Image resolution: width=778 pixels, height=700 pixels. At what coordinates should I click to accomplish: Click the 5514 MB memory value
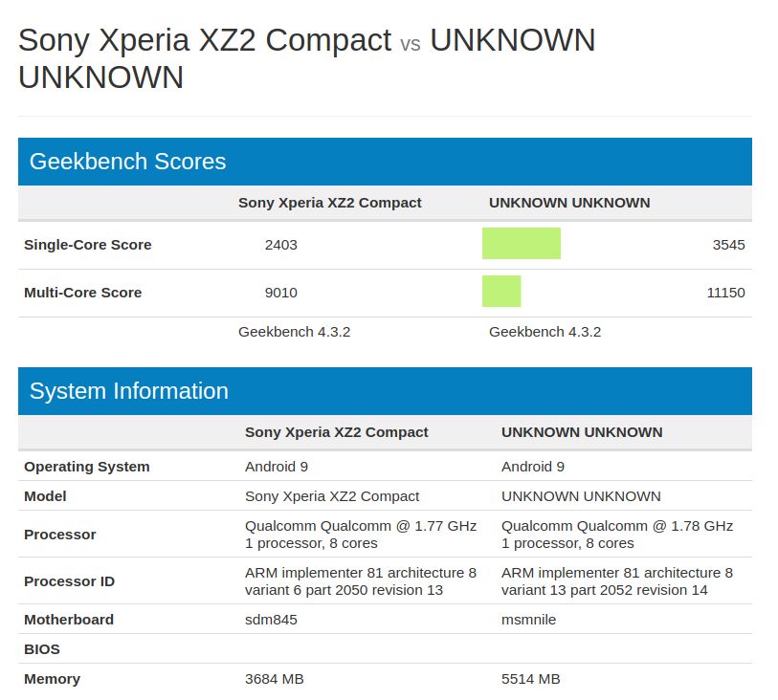coord(530,679)
